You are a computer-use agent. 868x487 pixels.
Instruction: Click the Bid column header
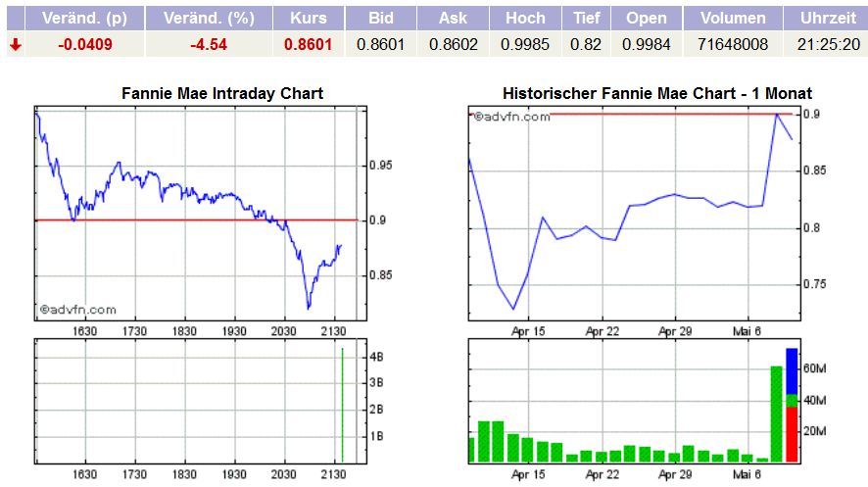point(381,19)
